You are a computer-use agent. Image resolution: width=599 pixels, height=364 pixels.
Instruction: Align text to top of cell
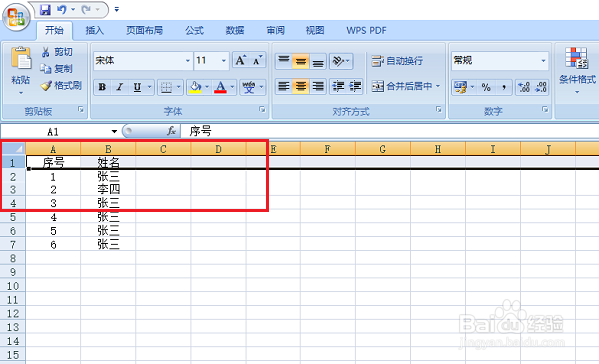coord(284,61)
